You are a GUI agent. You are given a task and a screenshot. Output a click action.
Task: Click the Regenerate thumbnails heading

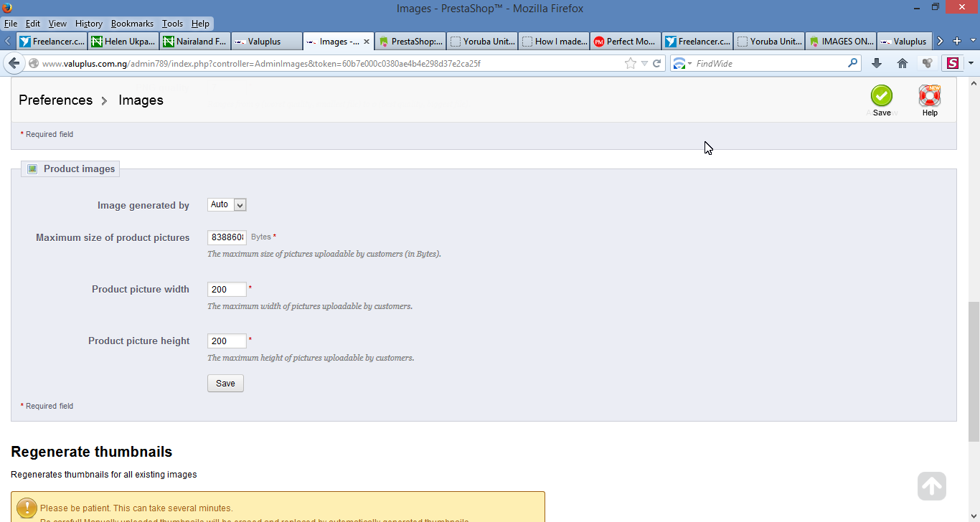click(x=92, y=452)
